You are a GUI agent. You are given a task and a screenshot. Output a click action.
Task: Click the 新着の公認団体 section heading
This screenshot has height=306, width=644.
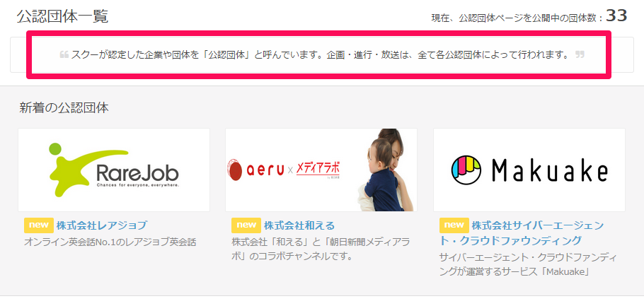[64, 108]
